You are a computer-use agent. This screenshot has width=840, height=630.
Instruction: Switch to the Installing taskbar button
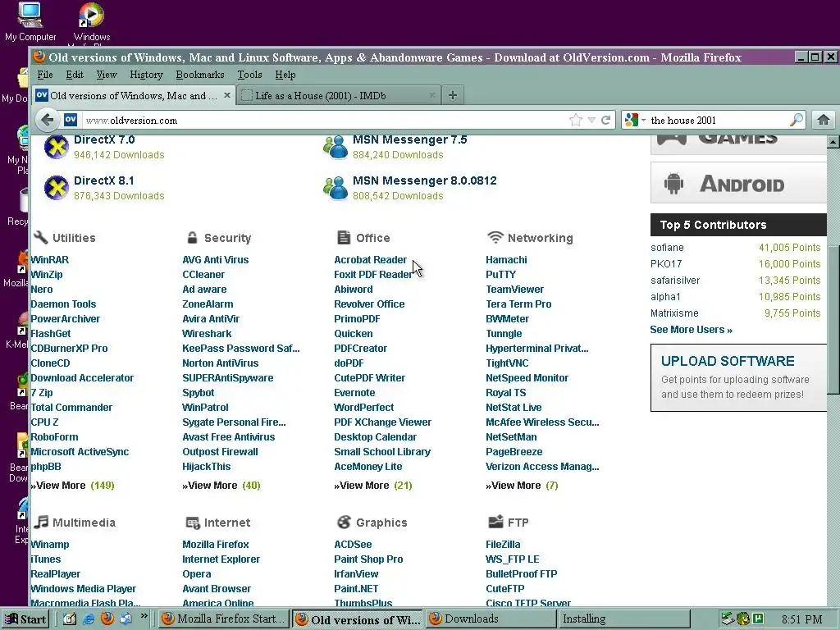click(624, 619)
